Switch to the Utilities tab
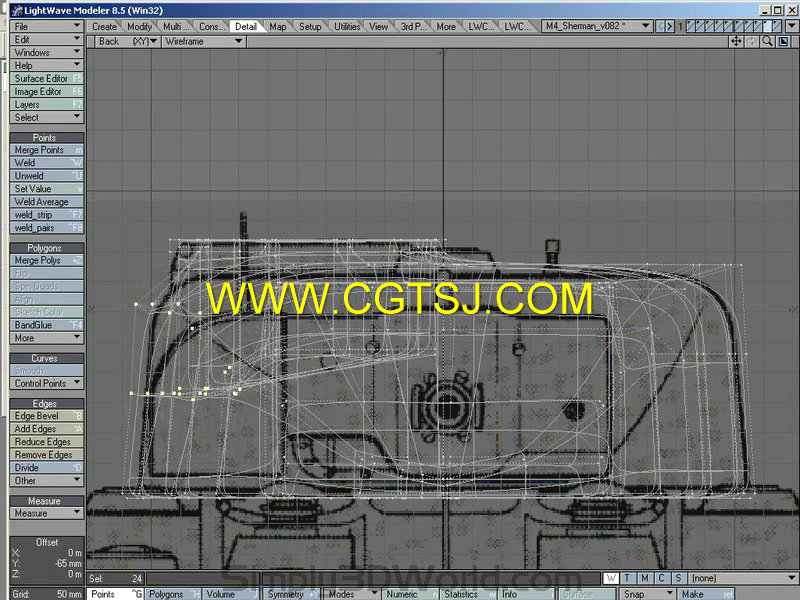The height and width of the screenshot is (600, 800). [347, 27]
